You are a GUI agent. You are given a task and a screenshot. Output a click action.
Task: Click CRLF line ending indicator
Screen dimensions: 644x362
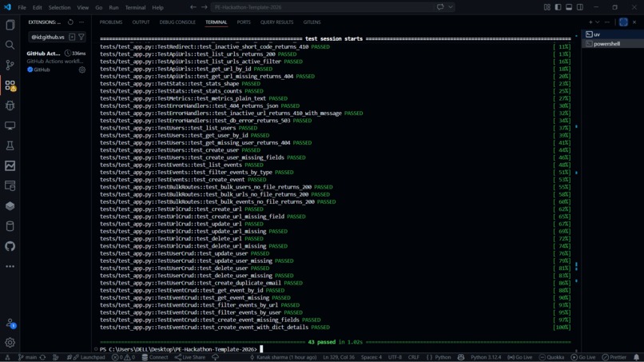tap(414, 357)
